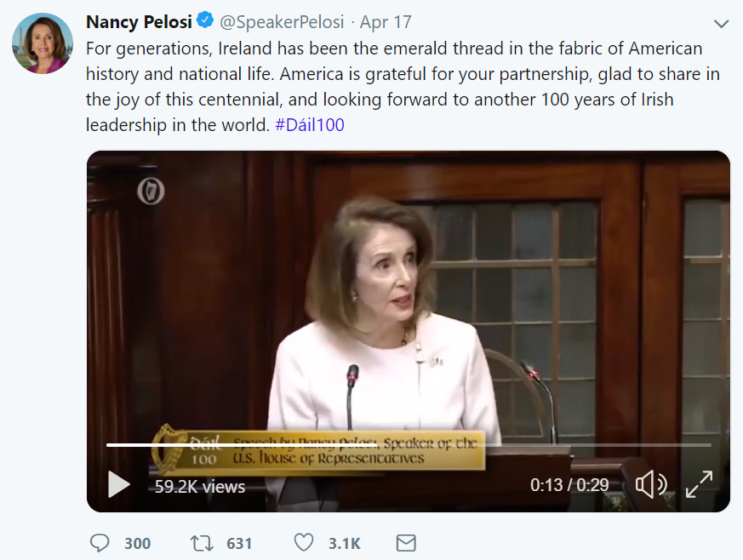The image size is (743, 560).
Task: Open the tweet options chevron menu
Action: 721,24
